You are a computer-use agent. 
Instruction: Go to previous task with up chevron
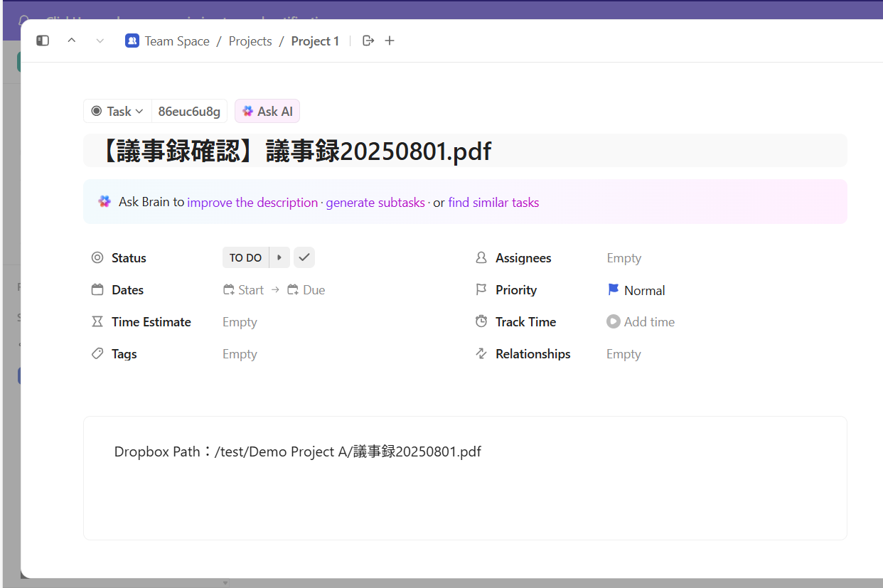tap(72, 41)
